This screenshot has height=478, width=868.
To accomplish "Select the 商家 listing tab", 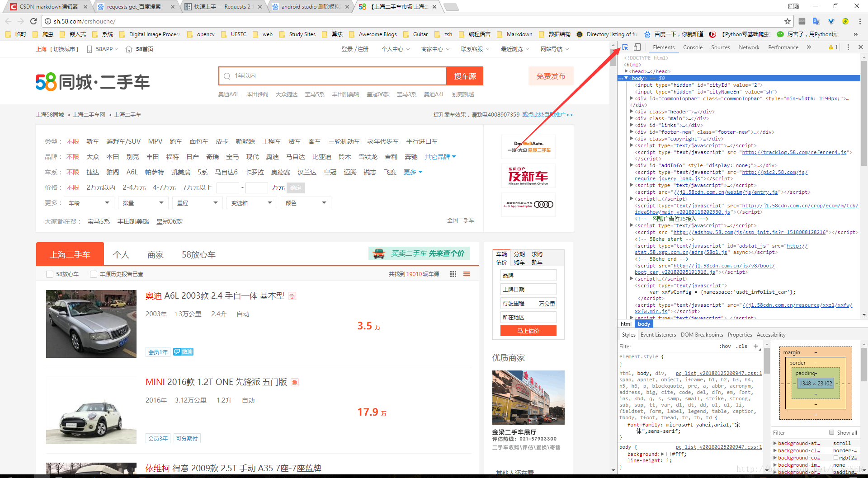I will click(x=156, y=255).
